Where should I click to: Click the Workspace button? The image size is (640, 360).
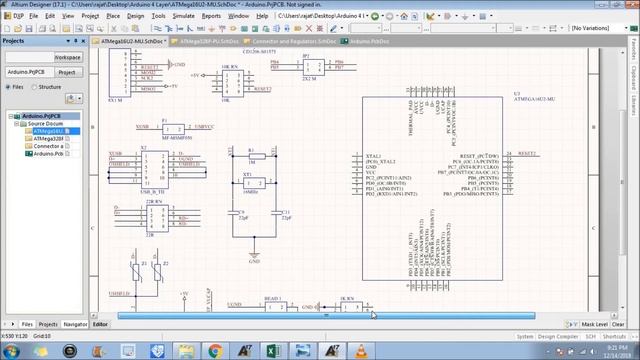point(68,57)
